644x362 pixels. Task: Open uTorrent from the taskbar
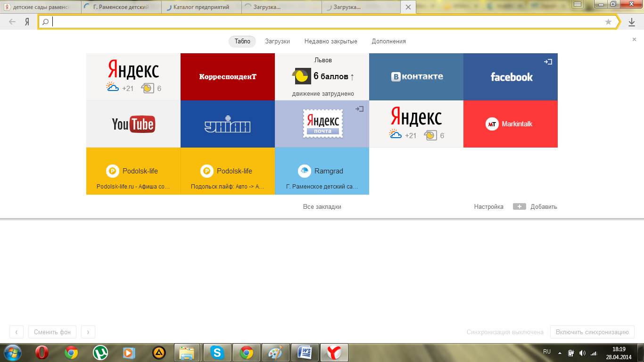coord(100,353)
